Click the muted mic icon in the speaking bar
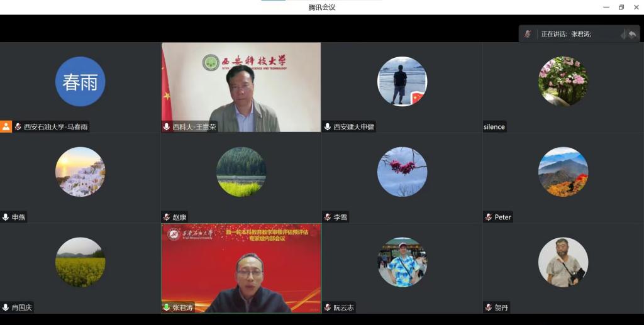Viewport: 644px width, 325px height. pos(528,34)
